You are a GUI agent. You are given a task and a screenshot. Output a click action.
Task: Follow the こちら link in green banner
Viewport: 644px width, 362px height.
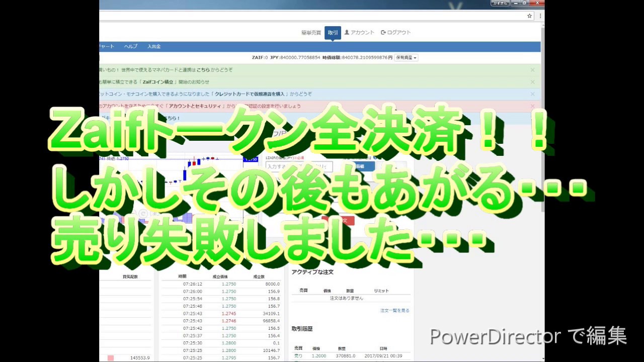click(x=203, y=70)
